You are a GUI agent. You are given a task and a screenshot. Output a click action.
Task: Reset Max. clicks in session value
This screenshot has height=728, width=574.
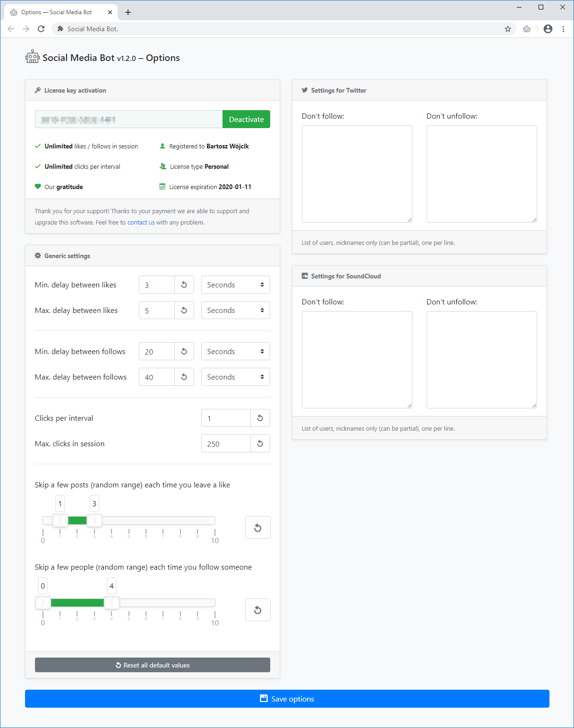click(x=260, y=443)
